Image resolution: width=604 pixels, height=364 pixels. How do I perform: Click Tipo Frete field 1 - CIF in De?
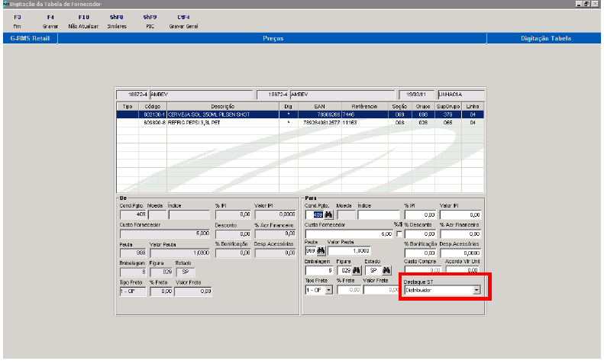coord(133,292)
